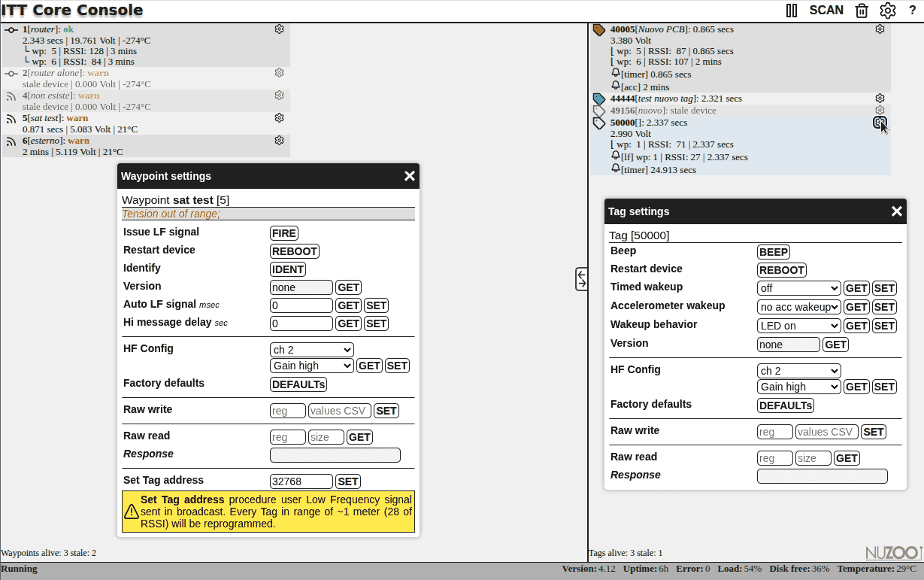Open settings gear for waypoint 4 non esiste
The width and height of the screenshot is (924, 580).
pyautogui.click(x=279, y=96)
